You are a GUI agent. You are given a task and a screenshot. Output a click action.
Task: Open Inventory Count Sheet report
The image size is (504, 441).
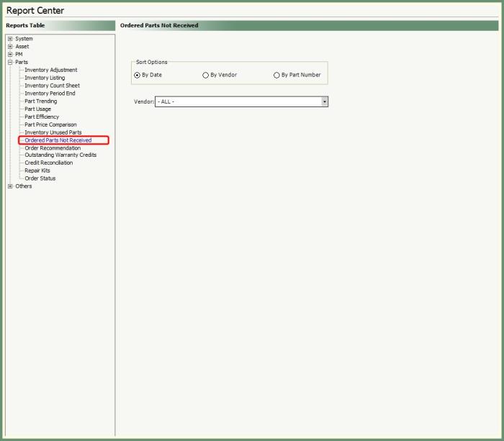coord(52,86)
